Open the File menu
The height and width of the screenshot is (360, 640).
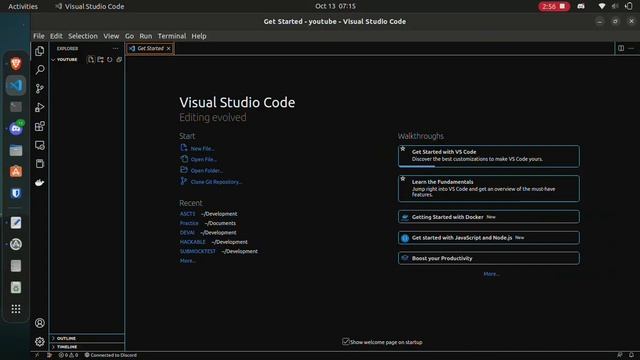coord(39,36)
